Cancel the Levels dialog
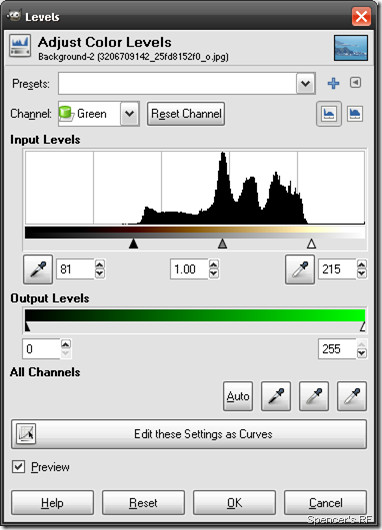This screenshot has width=382, height=530. (x=325, y=503)
